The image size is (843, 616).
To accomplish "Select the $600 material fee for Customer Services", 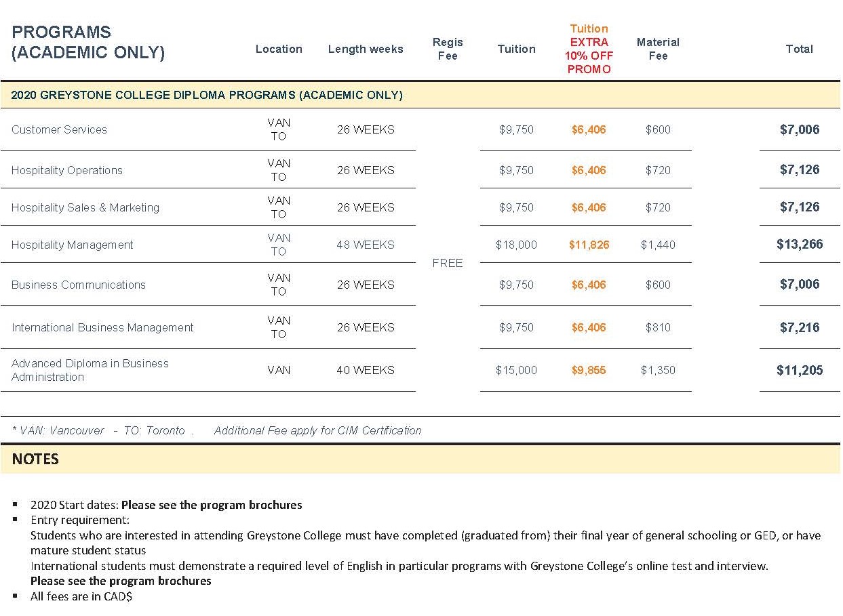I will click(x=658, y=129).
